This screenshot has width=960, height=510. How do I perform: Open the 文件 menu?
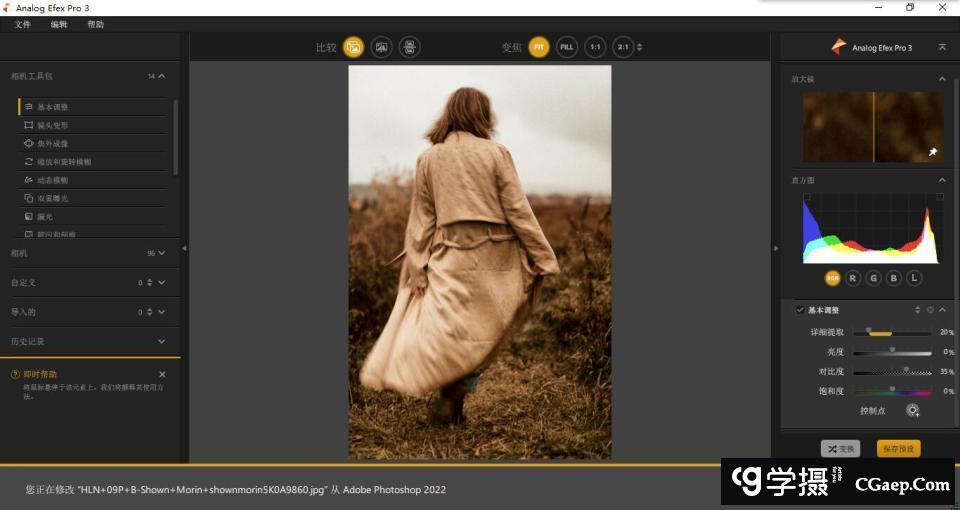22,24
